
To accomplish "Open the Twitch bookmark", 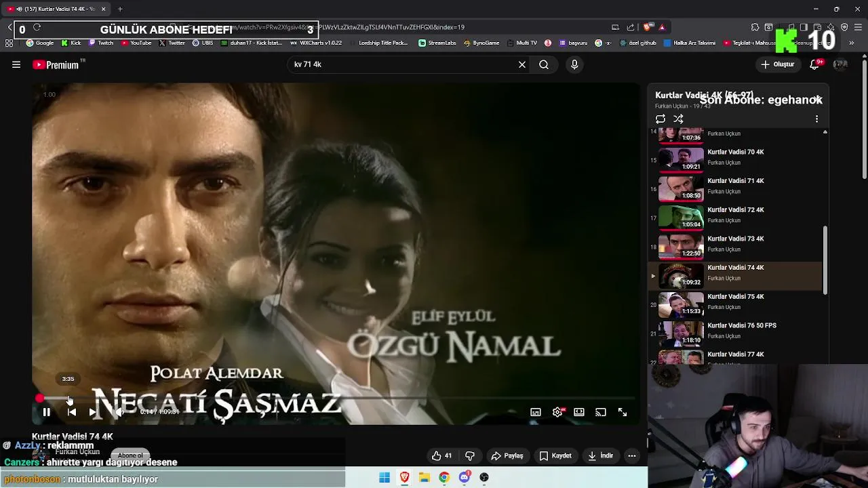I will tap(101, 43).
